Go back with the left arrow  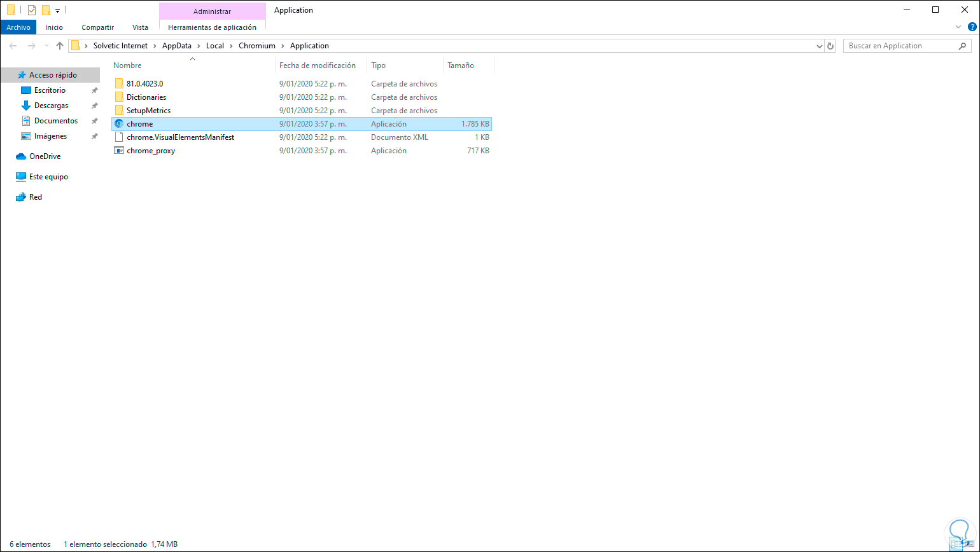[x=13, y=46]
